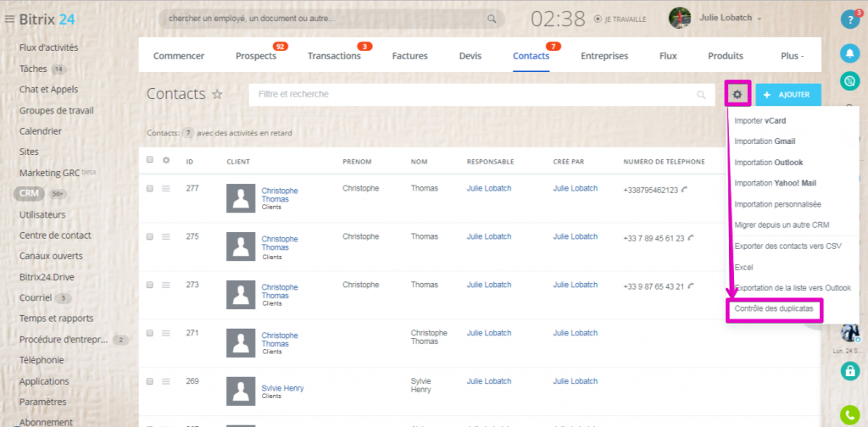Screen dimensions: 868x427
Task: Open row actions menu for contact 273
Action: pos(165,285)
